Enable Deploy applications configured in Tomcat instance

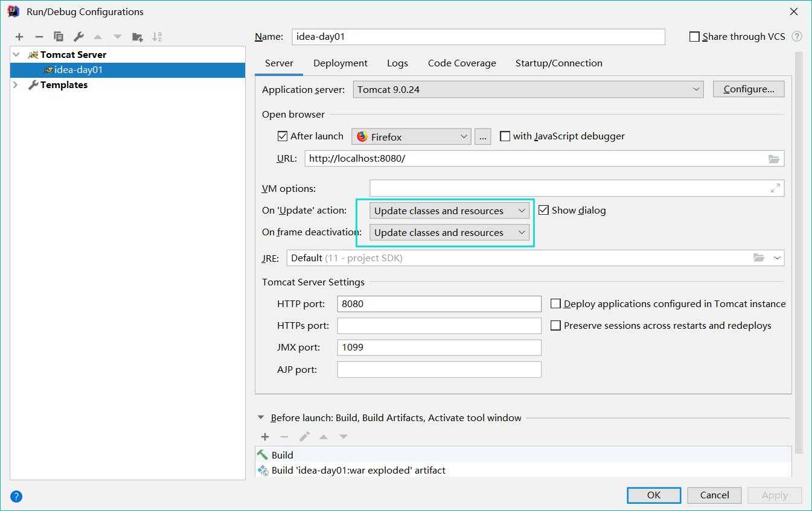coord(556,303)
